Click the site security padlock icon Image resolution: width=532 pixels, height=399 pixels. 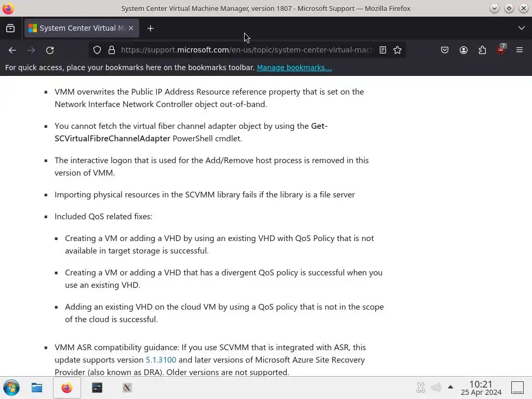point(112,50)
